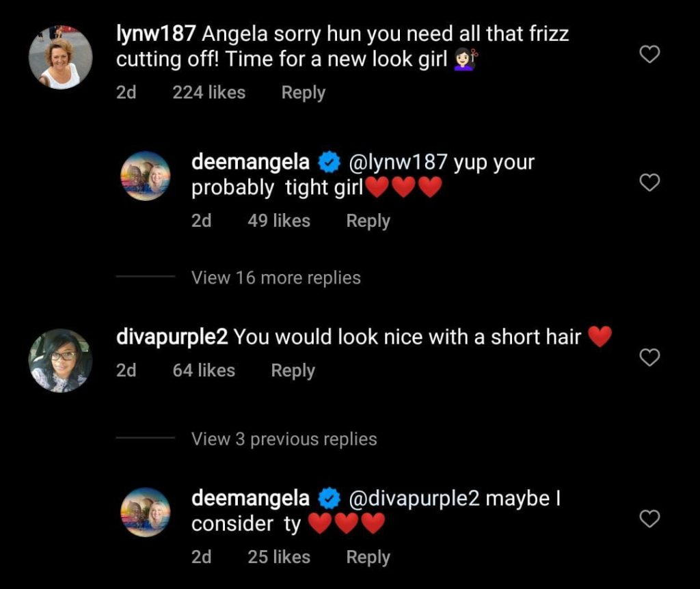
Task: Reply to deemangela's 'maybe I consider' comment
Action: (368, 557)
